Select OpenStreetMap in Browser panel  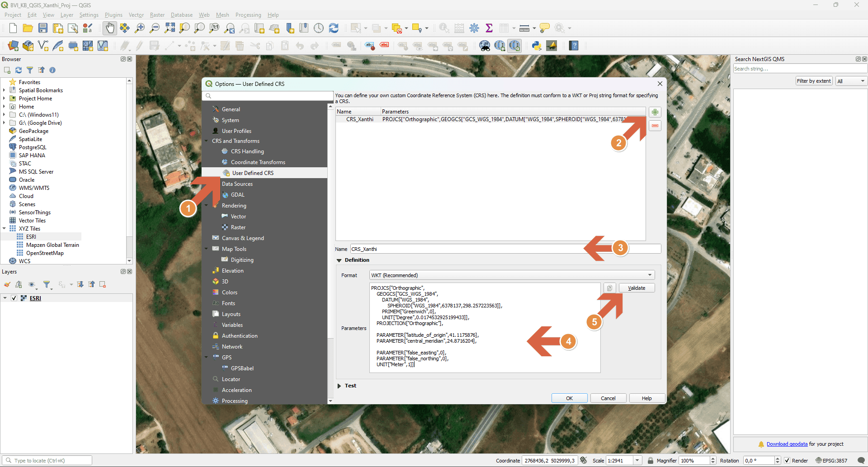[x=45, y=253]
